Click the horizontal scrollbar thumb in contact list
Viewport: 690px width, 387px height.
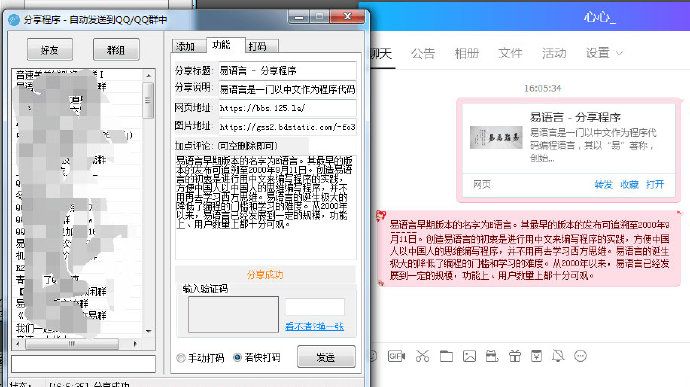pos(72,344)
